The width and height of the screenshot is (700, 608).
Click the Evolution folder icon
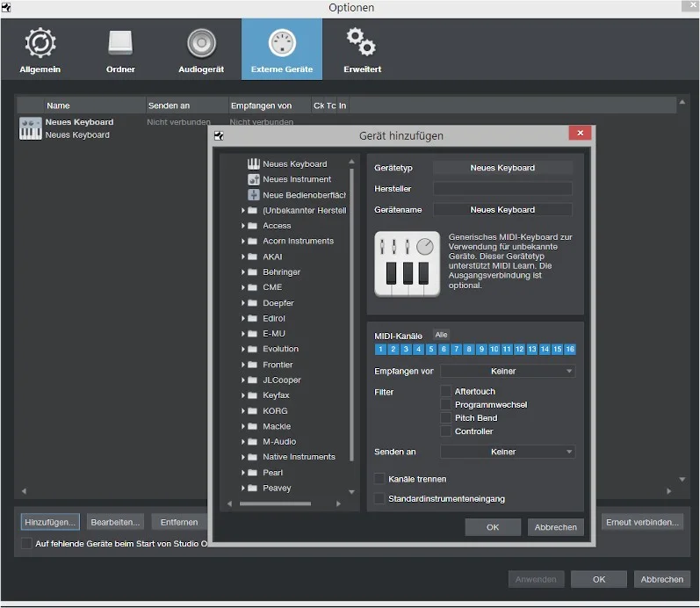coord(252,349)
